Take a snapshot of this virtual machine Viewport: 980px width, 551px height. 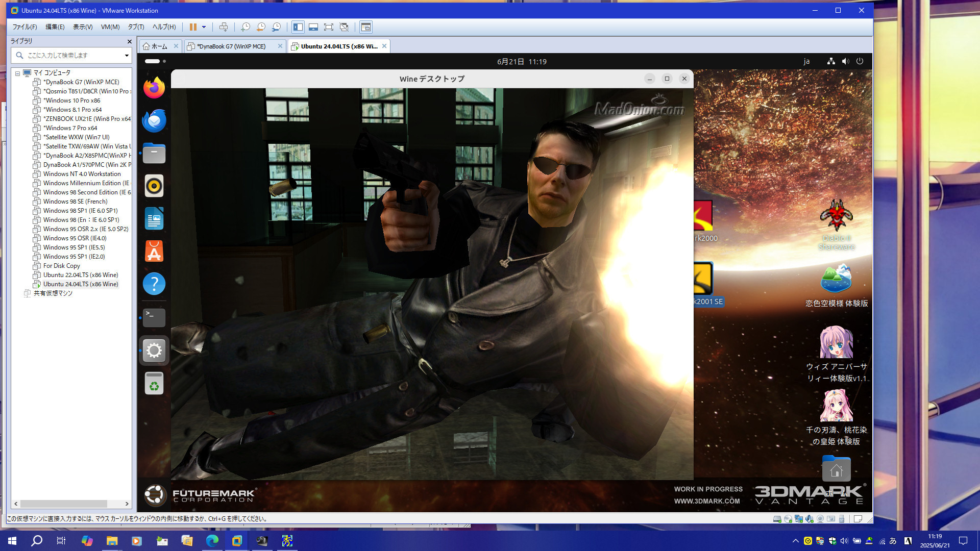pos(246,27)
